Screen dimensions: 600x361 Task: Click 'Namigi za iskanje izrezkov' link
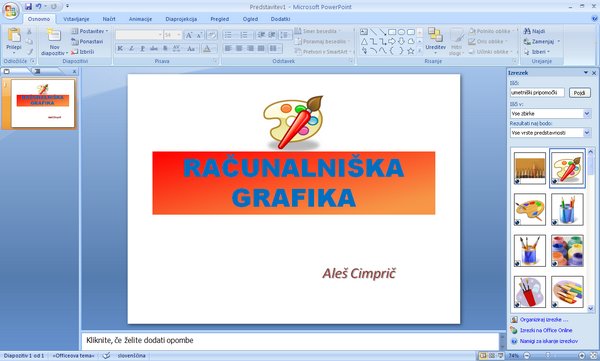point(549,341)
